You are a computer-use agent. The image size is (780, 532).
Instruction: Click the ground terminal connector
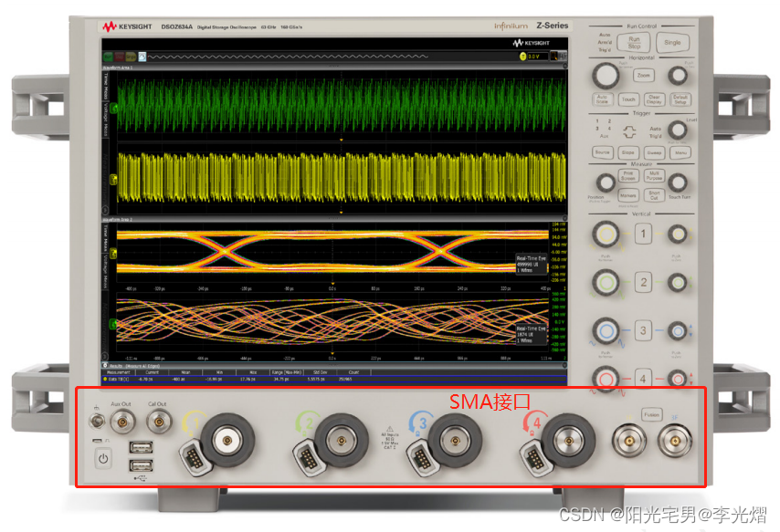click(x=97, y=421)
